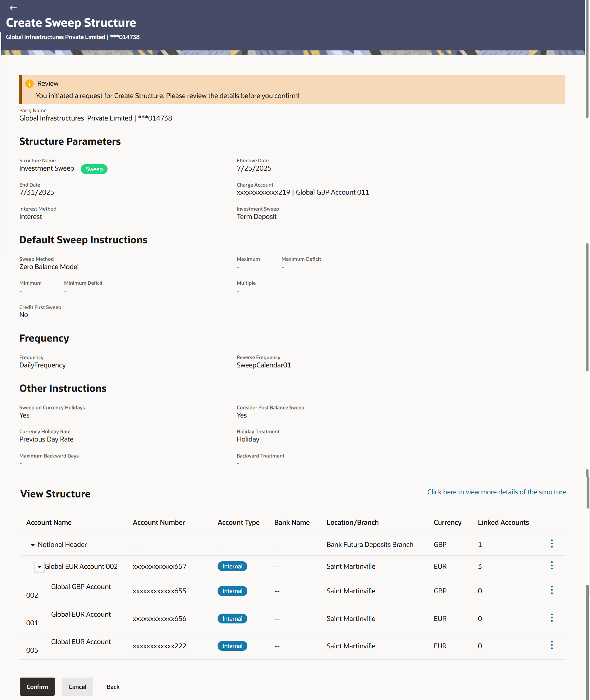
Task: Click the Review information icon
Action: click(29, 83)
